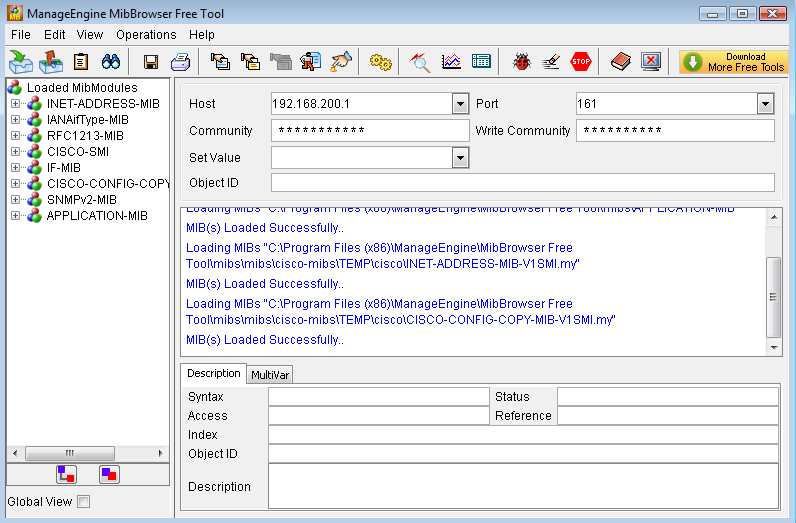Click the right icon button under the MIB tree
The height and width of the screenshot is (523, 796).
click(110, 475)
